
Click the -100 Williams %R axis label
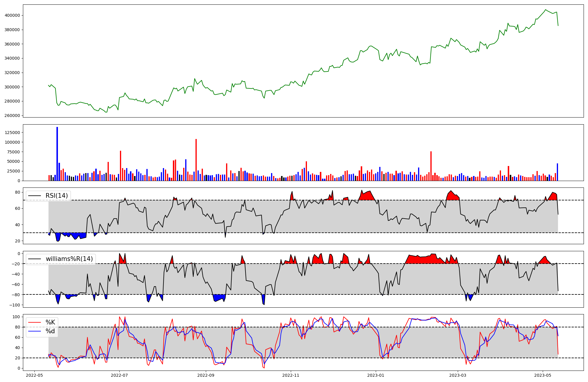14,305
